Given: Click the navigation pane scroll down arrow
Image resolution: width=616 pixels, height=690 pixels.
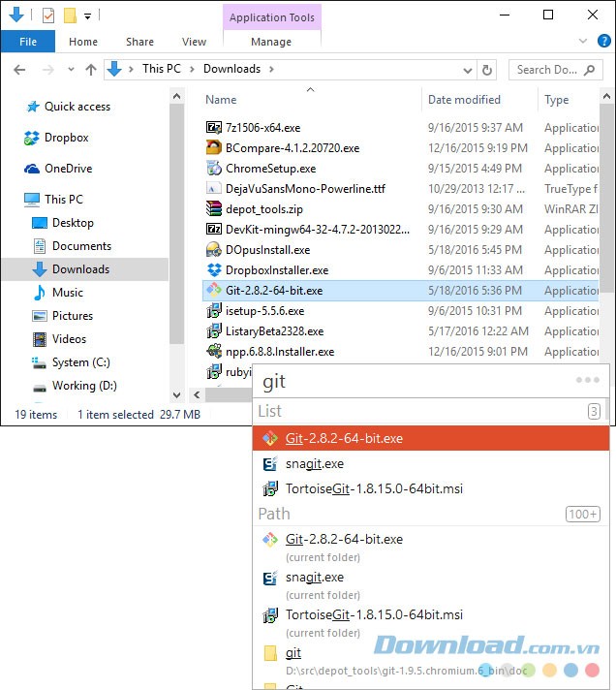Looking at the screenshot, I should tap(176, 394).
